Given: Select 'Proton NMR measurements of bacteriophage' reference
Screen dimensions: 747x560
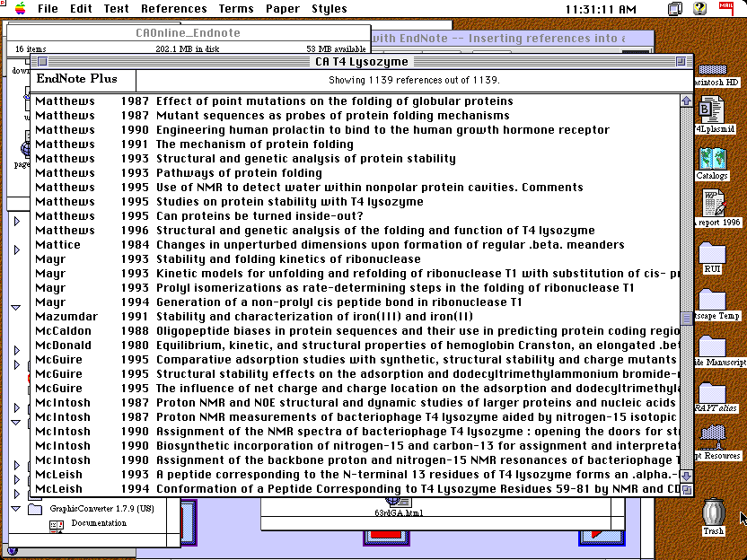Looking at the screenshot, I should tap(355, 416).
